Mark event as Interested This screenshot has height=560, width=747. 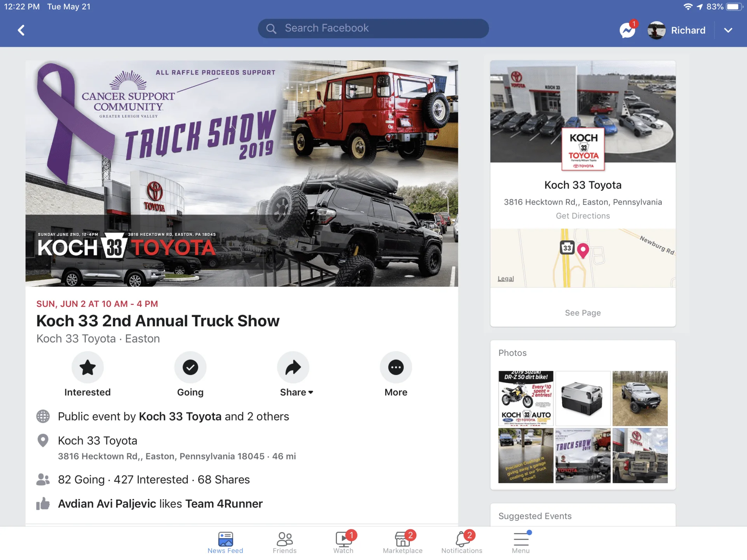[x=88, y=367]
